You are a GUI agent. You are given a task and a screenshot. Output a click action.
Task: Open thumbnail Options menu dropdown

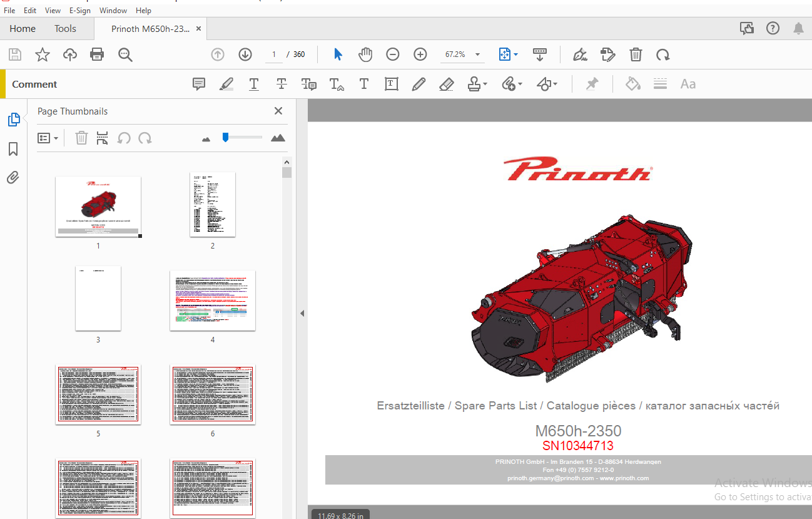tap(48, 138)
